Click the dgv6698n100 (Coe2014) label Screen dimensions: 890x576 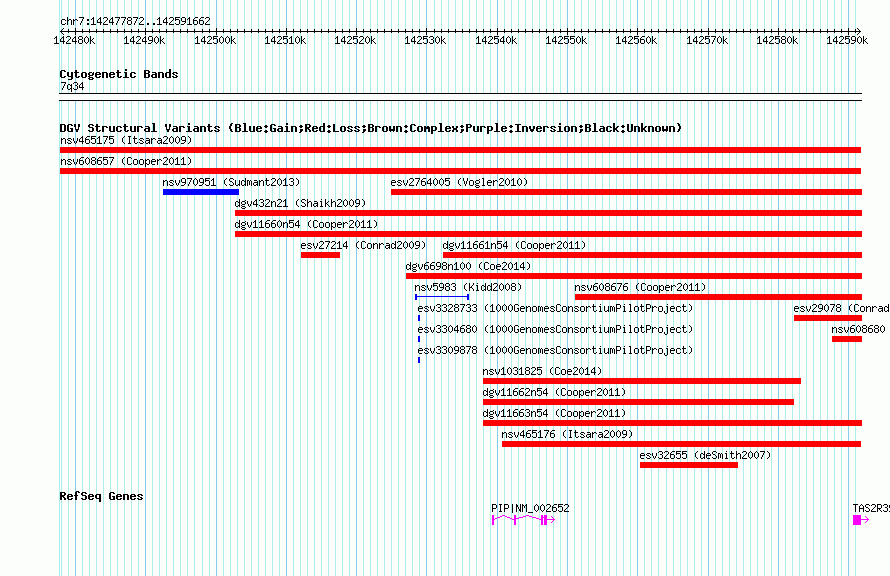pyautogui.click(x=468, y=266)
